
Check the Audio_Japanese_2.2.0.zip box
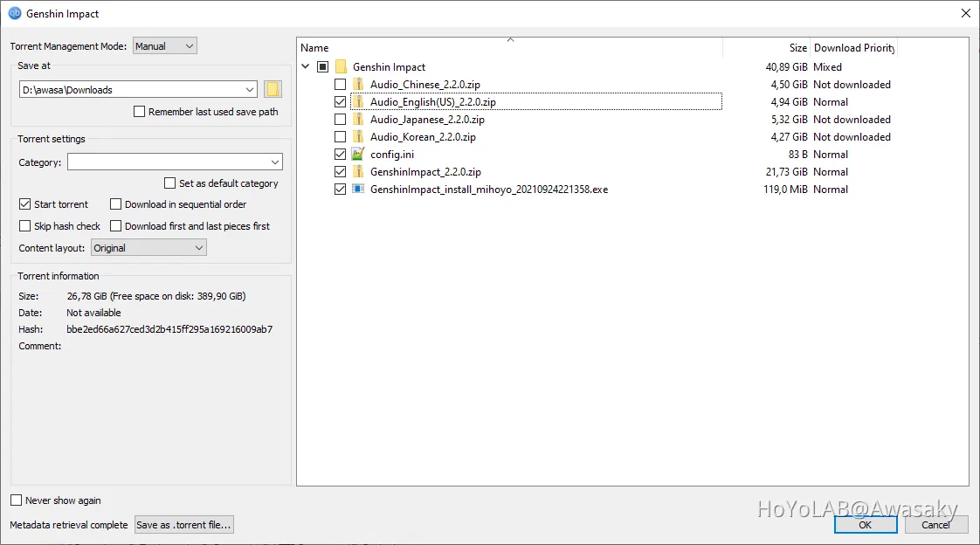point(340,120)
